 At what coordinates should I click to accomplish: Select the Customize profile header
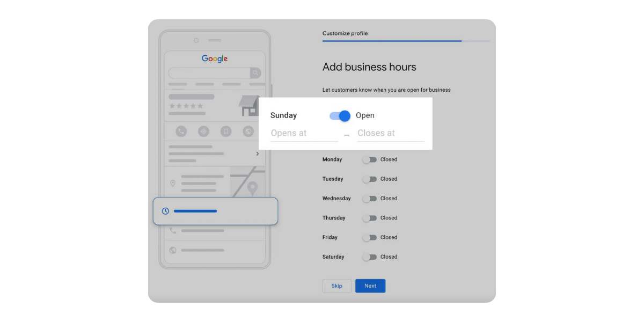coord(345,33)
